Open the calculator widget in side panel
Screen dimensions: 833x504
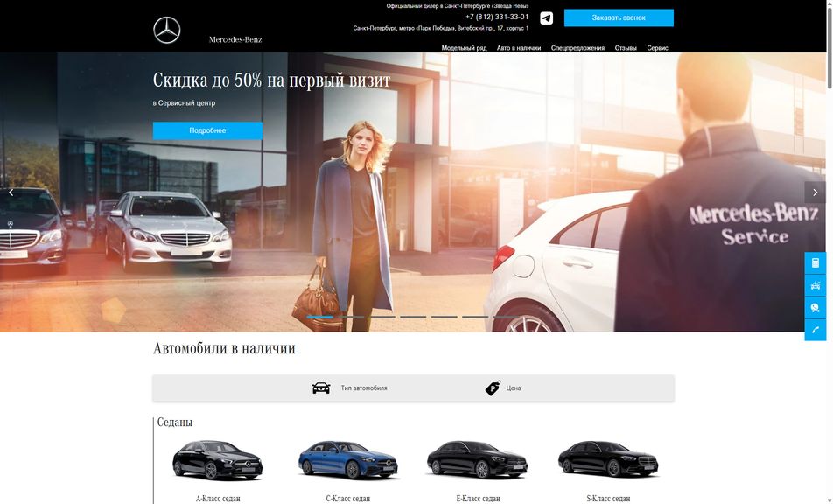pyautogui.click(x=815, y=262)
